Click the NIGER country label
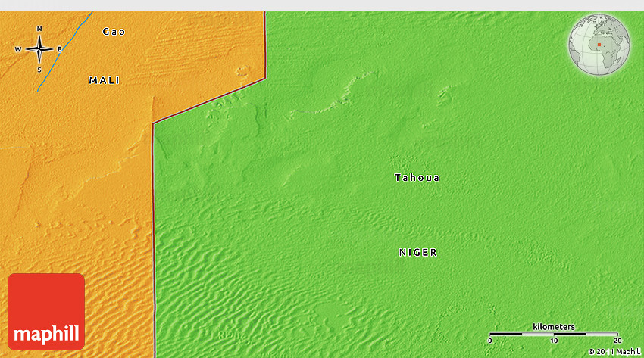The width and height of the screenshot is (644, 358). coord(418,252)
